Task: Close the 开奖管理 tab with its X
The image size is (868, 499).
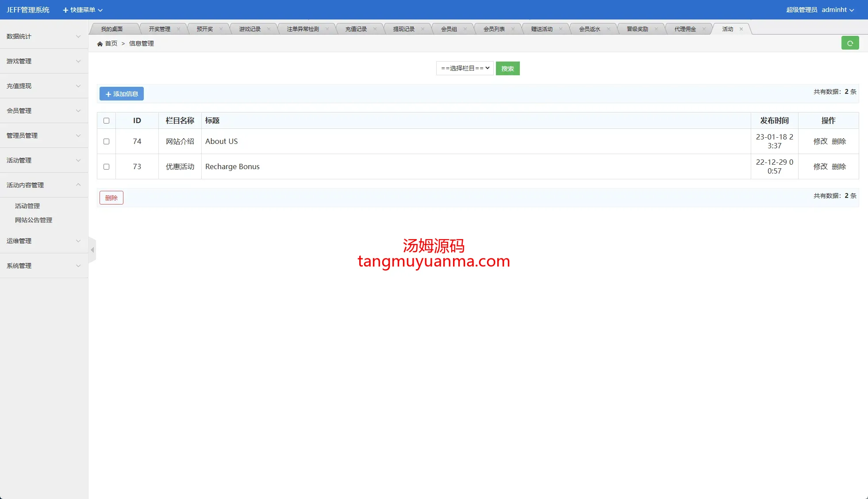Action: coord(178,29)
